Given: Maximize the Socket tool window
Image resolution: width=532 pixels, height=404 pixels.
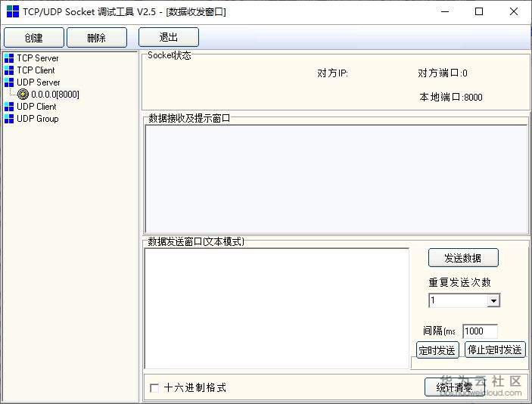Looking at the screenshot, I should pyautogui.click(x=479, y=11).
